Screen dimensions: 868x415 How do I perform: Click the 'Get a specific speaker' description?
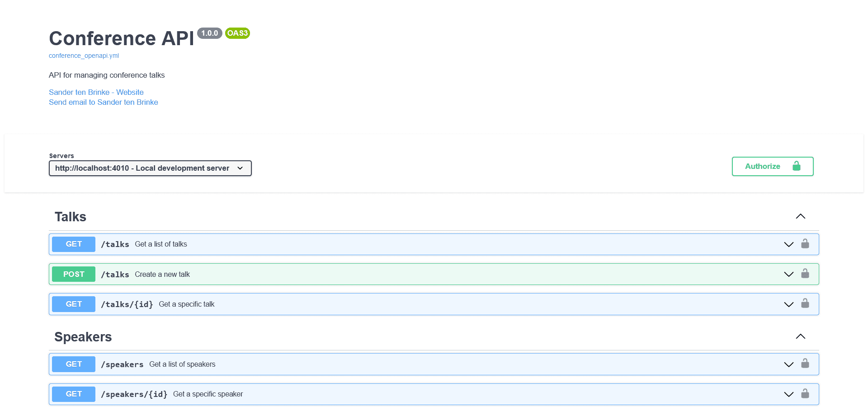[208, 394]
